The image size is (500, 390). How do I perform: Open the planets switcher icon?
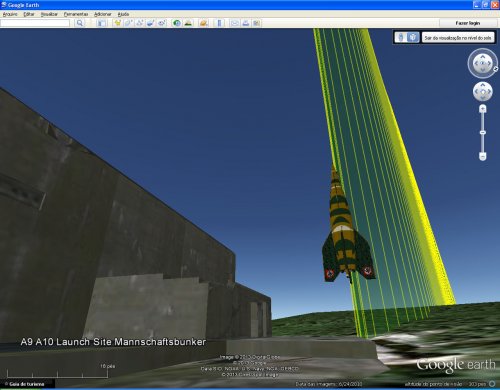click(x=203, y=23)
